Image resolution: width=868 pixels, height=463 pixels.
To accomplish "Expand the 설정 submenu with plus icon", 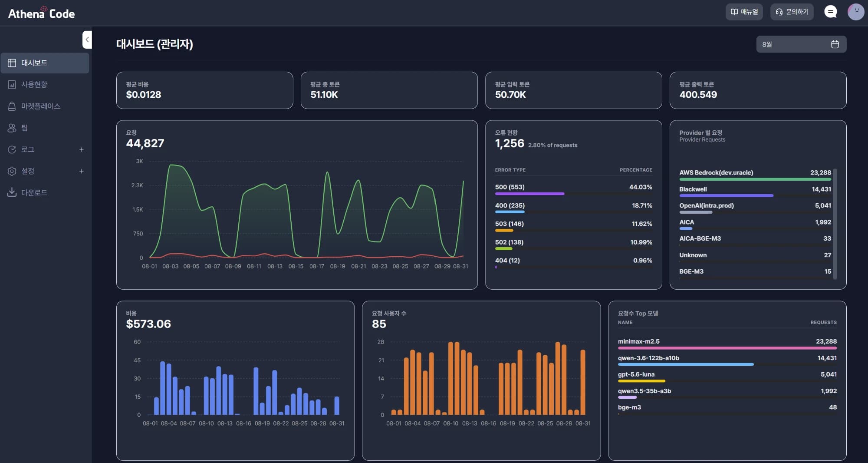I will pos(82,171).
